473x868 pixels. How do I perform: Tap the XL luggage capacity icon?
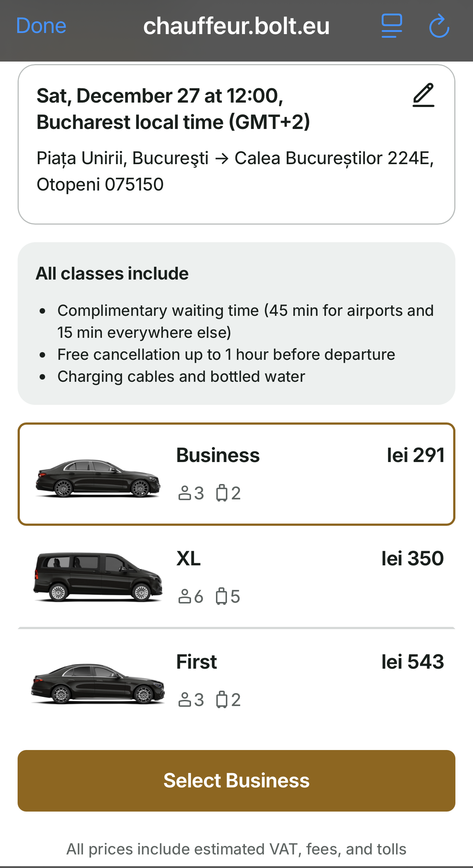[221, 596]
